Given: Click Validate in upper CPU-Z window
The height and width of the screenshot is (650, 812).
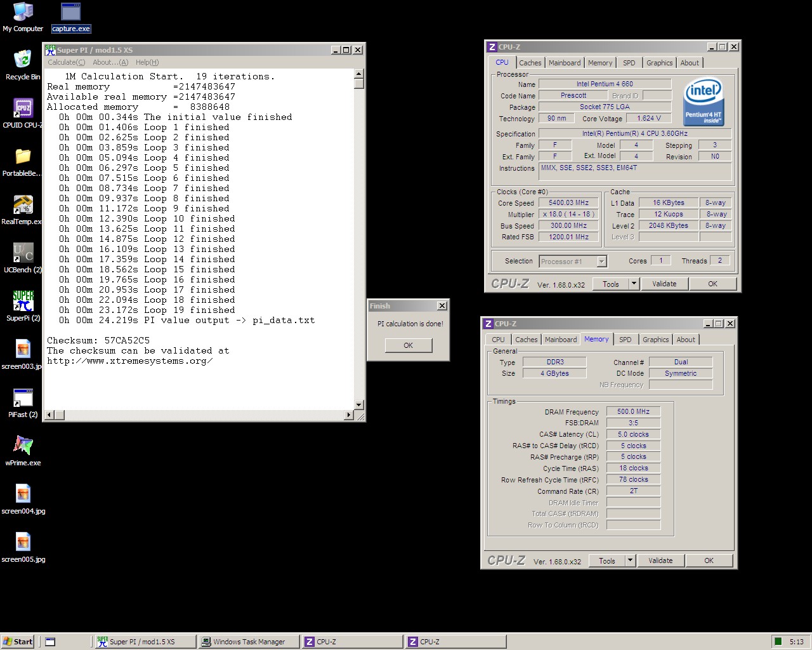Looking at the screenshot, I should (664, 284).
